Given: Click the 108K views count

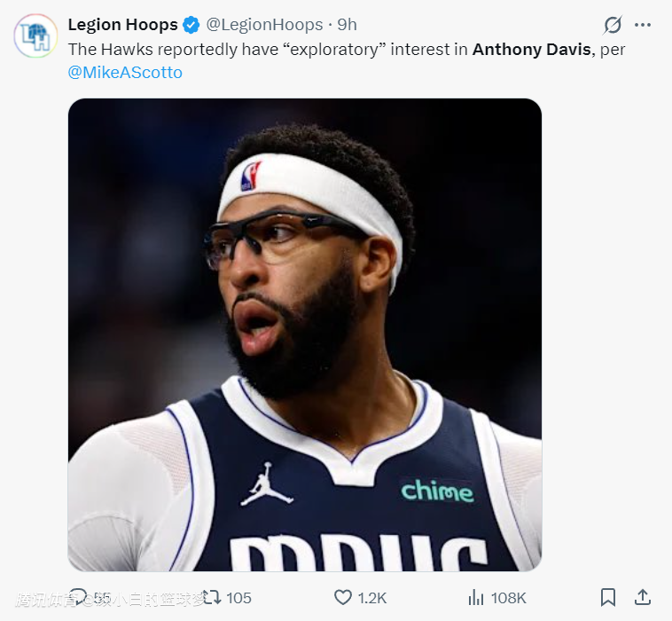Looking at the screenshot, I should [x=509, y=598].
